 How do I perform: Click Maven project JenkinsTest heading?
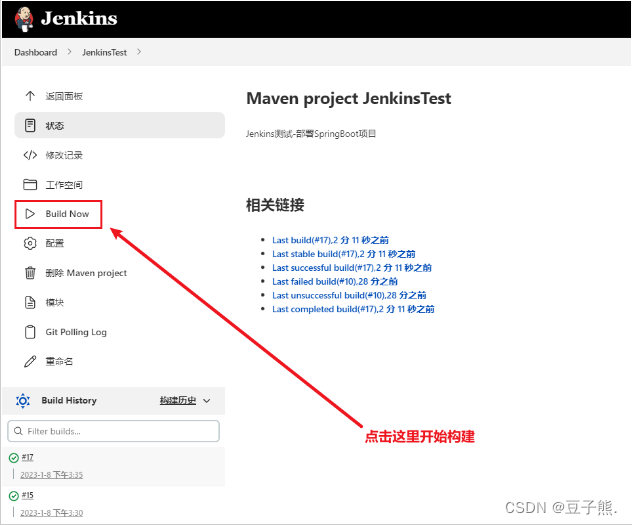pos(349,99)
